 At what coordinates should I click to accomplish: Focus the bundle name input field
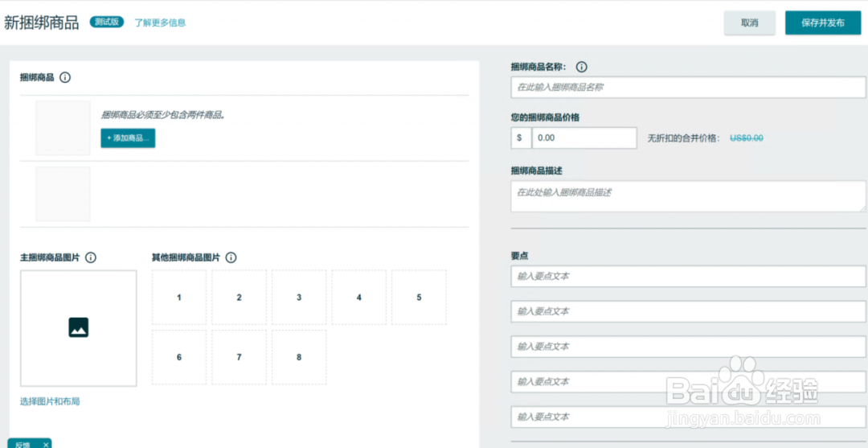pos(688,88)
